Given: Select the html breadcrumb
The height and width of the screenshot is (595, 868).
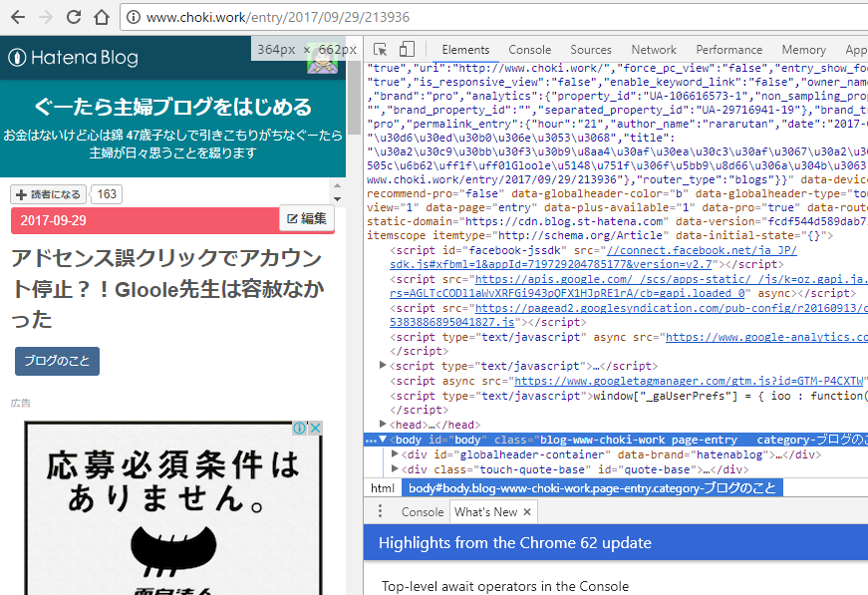Looking at the screenshot, I should (383, 488).
